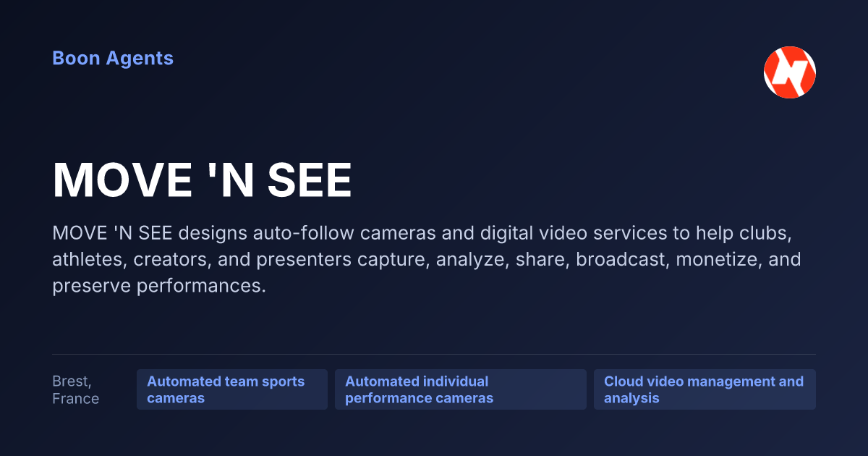Select the MOVE 'N SEE heading

[x=202, y=181]
